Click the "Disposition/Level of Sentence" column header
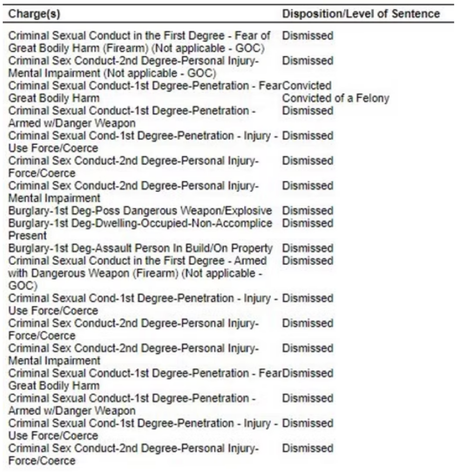This screenshot has width=459, height=476. (x=361, y=14)
